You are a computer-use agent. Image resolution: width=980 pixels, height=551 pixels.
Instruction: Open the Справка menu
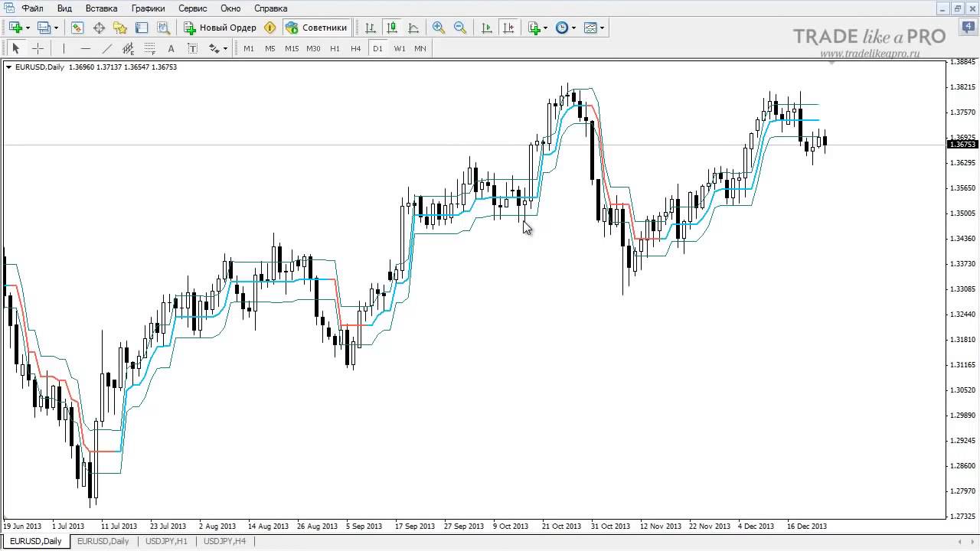click(270, 8)
